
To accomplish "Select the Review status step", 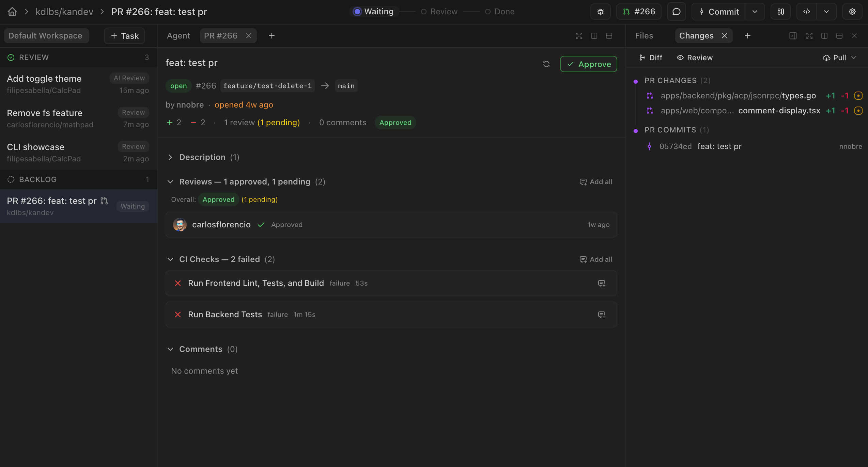I will click(439, 12).
